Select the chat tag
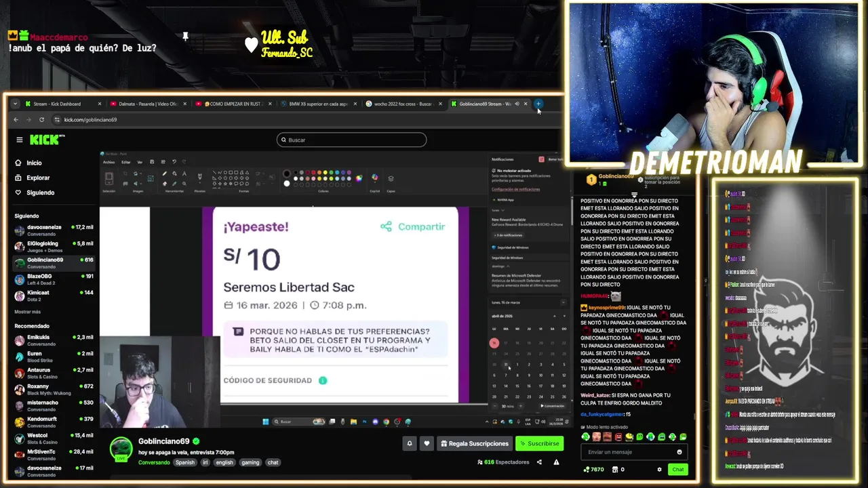868x488 pixels. [x=273, y=462]
